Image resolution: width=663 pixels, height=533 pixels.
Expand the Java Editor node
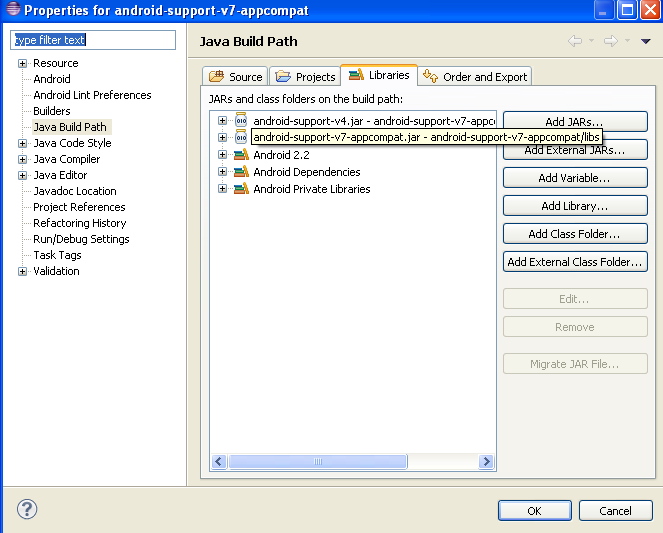(22, 175)
